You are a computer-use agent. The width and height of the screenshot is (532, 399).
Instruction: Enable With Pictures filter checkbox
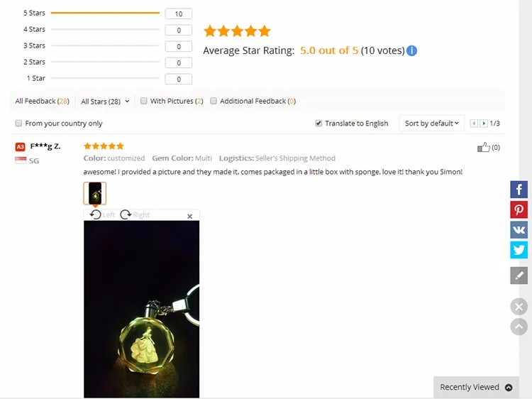(144, 101)
